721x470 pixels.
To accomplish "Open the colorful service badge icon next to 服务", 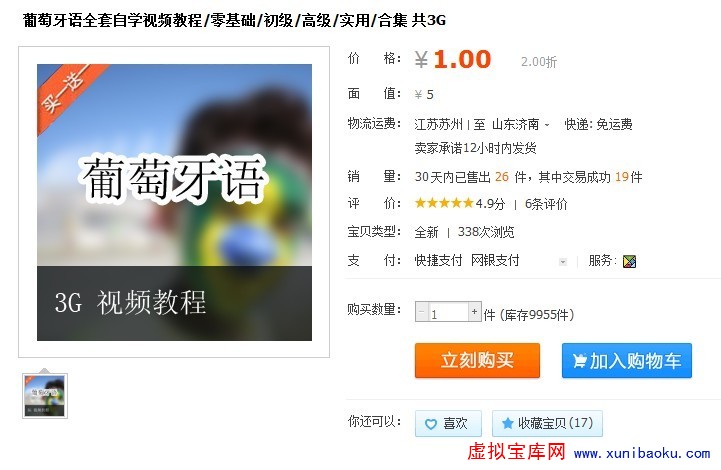I will (629, 261).
